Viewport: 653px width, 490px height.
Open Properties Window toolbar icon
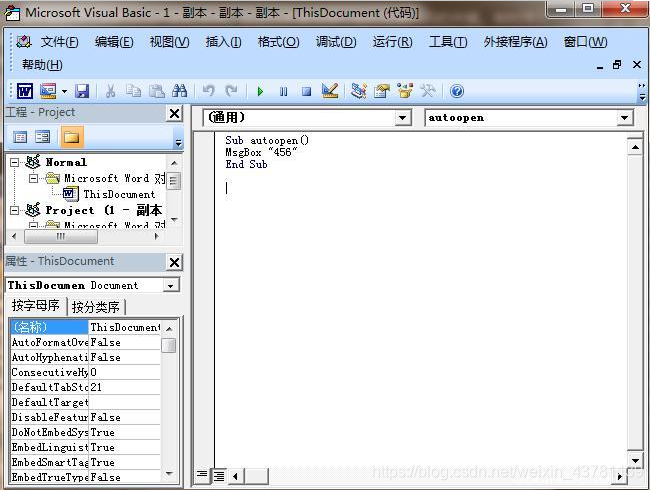pyautogui.click(x=381, y=91)
